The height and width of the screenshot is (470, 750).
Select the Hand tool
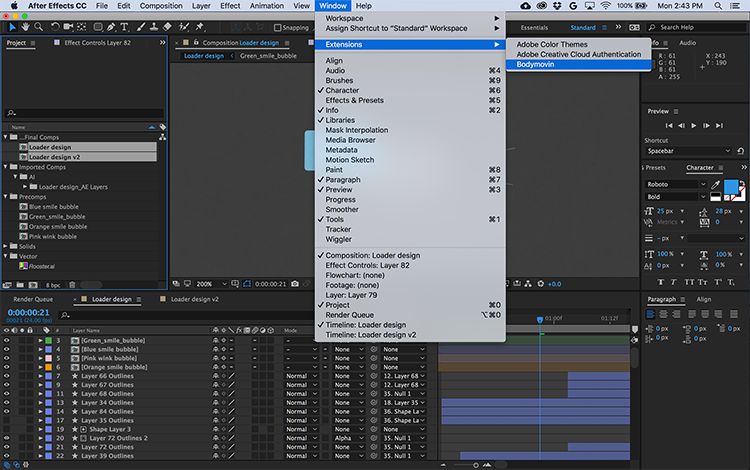25,27
